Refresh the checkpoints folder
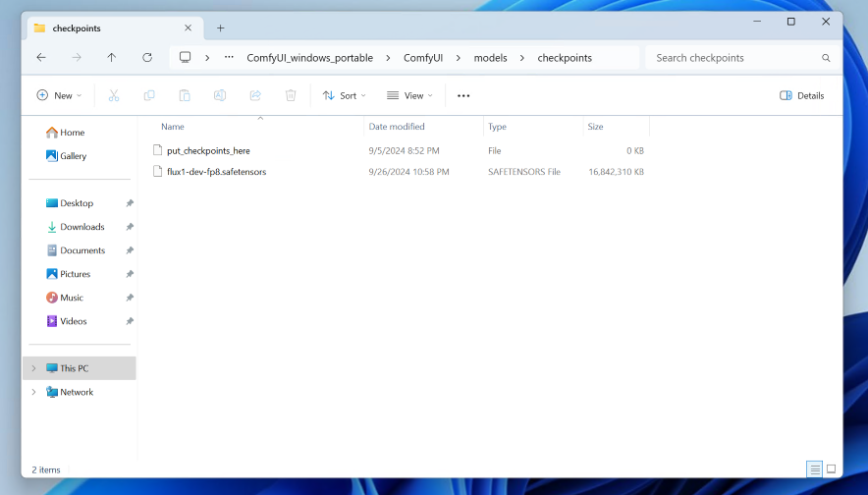This screenshot has width=868, height=495. point(146,58)
